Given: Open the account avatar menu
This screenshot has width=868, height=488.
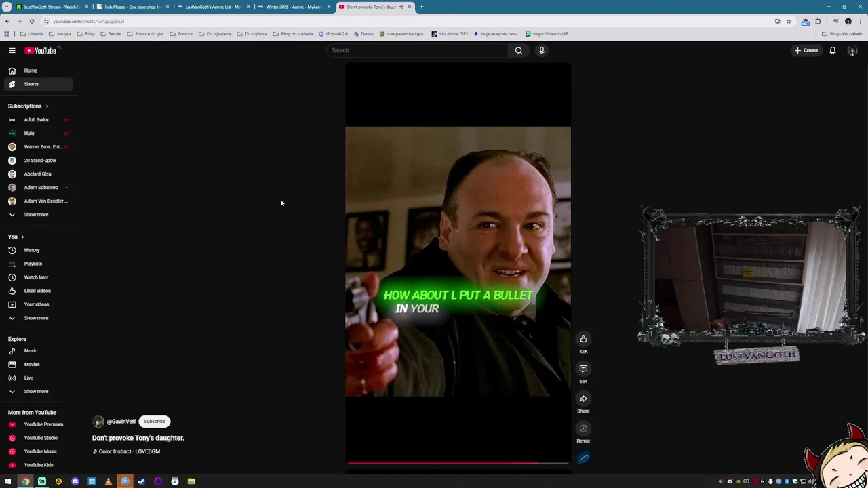Looking at the screenshot, I should (852, 50).
